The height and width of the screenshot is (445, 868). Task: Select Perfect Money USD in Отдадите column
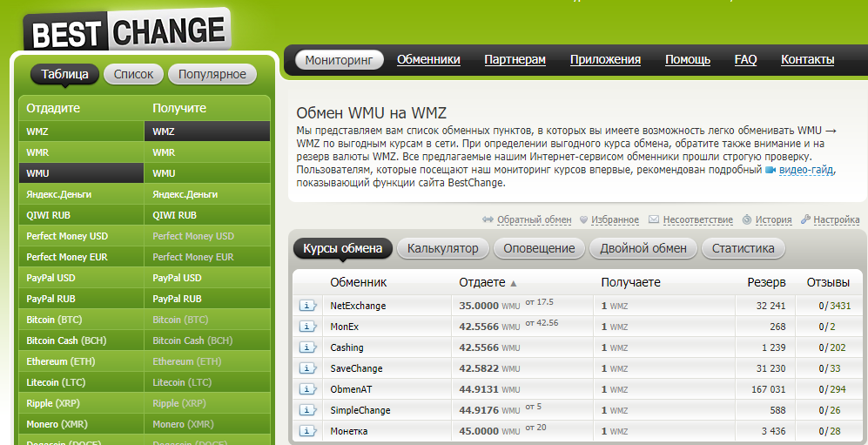[x=81, y=236]
